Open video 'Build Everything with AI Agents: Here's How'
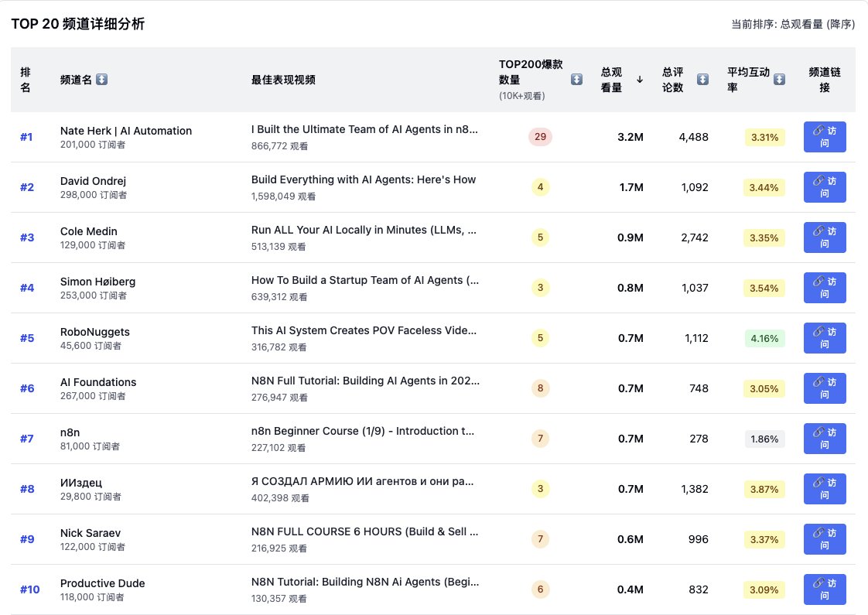Image resolution: width=868 pixels, height=615 pixels. coord(363,179)
